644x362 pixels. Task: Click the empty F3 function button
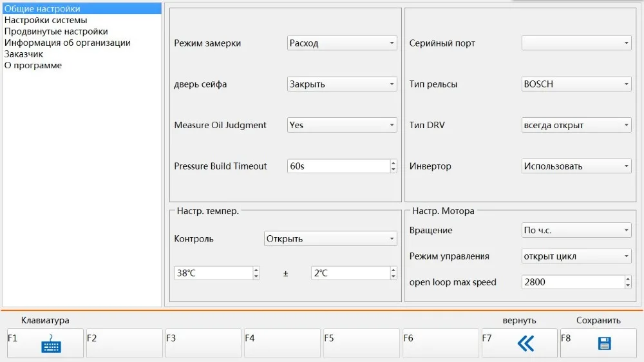tap(204, 343)
